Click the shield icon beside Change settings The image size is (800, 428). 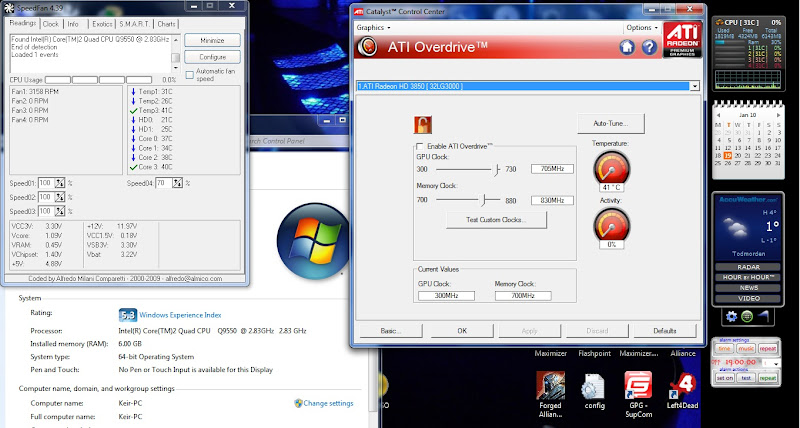(x=298, y=403)
